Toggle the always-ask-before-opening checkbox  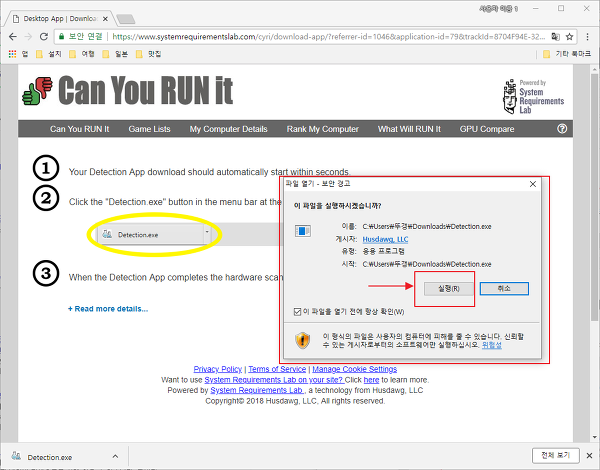tap(297, 312)
